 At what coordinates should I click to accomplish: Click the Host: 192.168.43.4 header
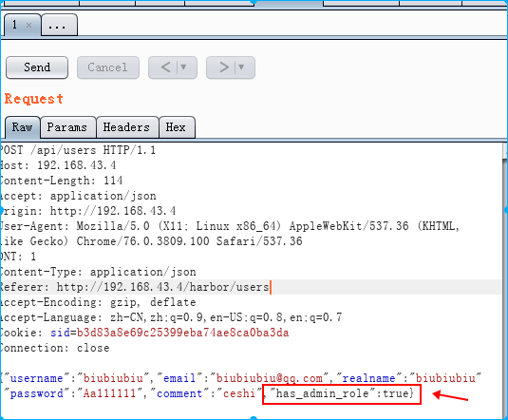pos(58,165)
